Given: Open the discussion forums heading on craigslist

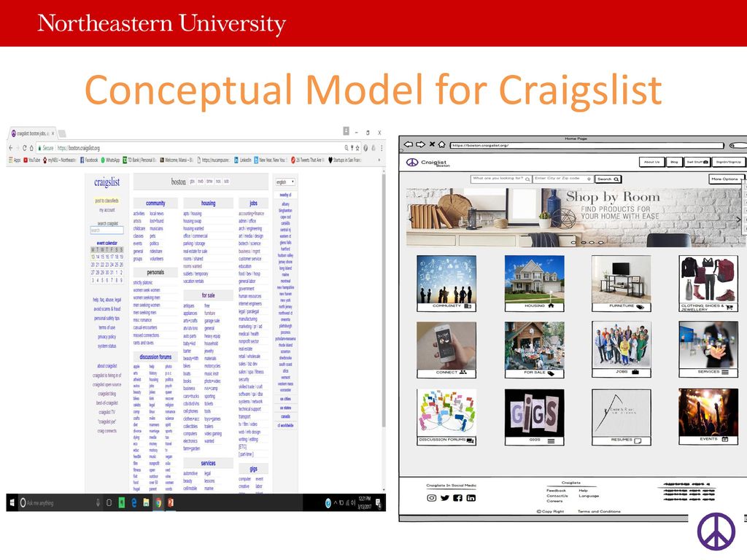Looking at the screenshot, I should 155,357.
